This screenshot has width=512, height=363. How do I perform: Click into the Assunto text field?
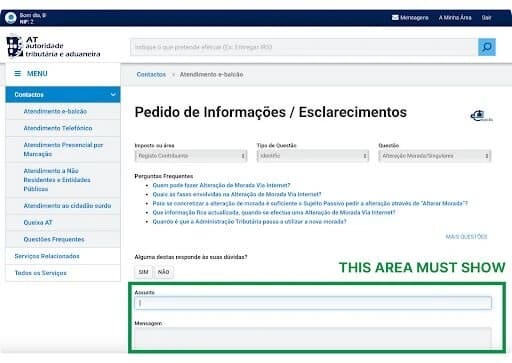[x=313, y=303]
